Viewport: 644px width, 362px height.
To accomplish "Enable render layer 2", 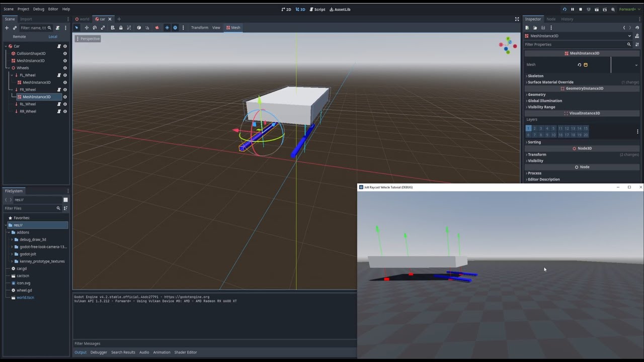I will (x=535, y=128).
